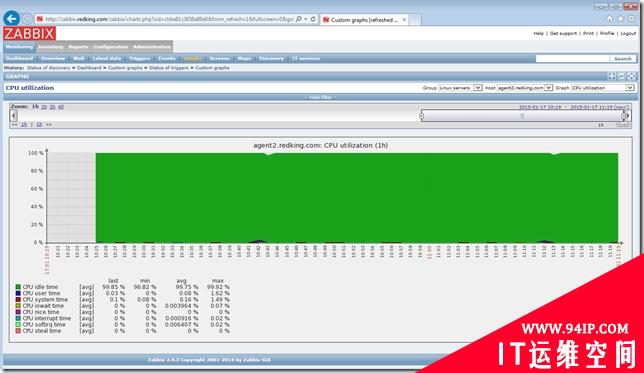Click the browser forward arrow button

click(27, 19)
